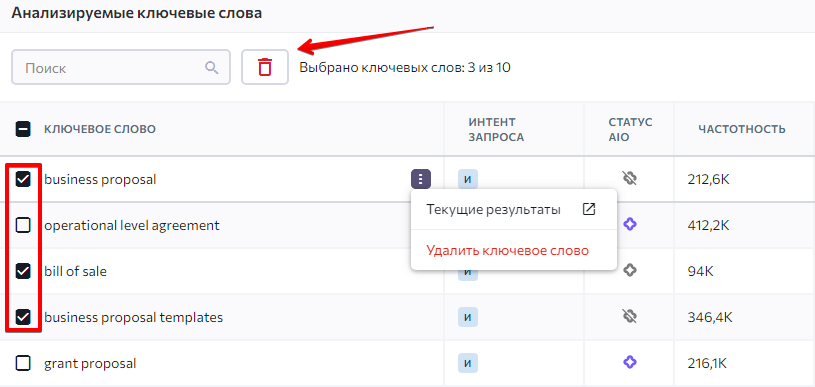Click frequency value 216,1K
The image size is (815, 387).
[x=707, y=363]
